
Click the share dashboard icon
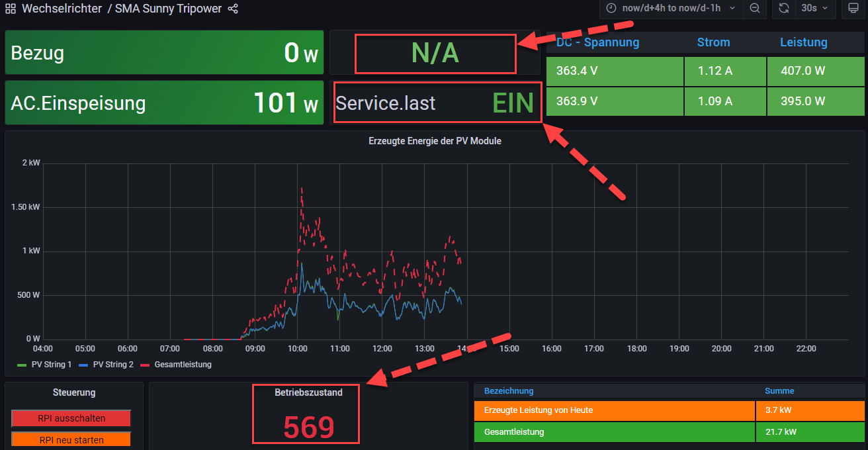point(233,9)
